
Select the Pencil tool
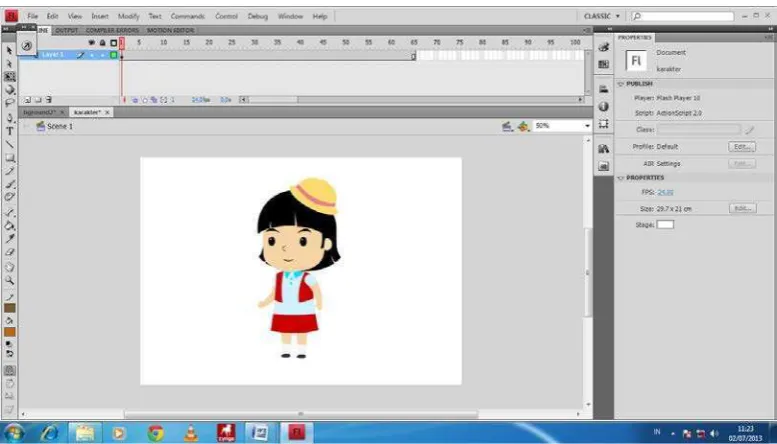coord(9,171)
